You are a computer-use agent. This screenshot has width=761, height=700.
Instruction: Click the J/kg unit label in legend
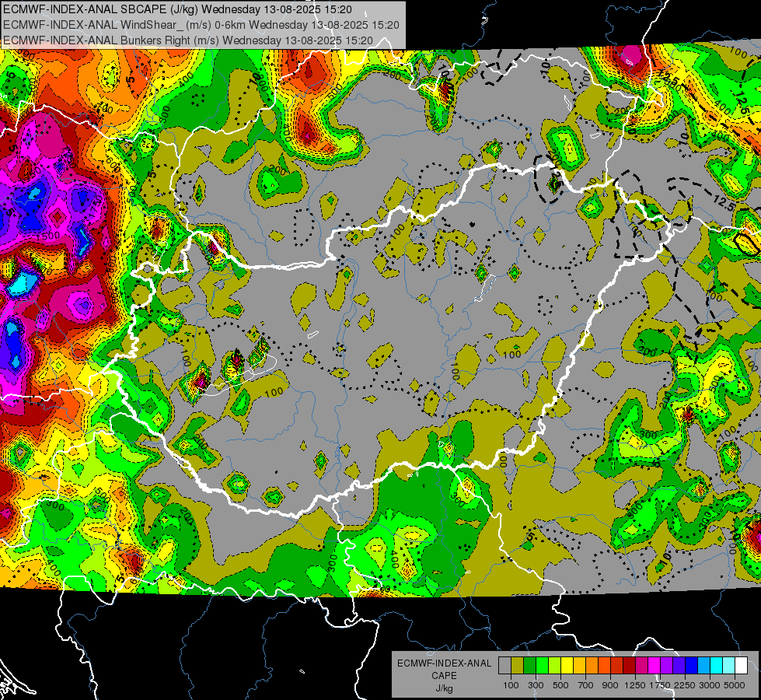(444, 688)
